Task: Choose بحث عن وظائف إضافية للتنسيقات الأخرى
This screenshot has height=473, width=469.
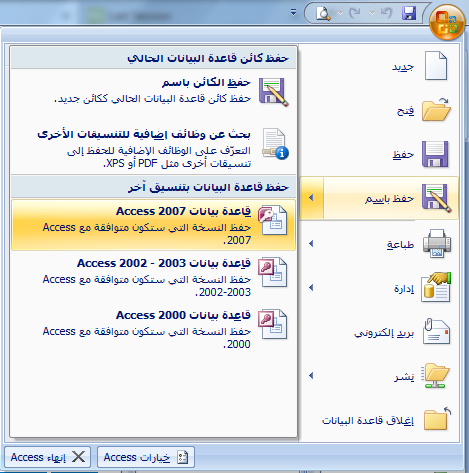Action: (153, 149)
